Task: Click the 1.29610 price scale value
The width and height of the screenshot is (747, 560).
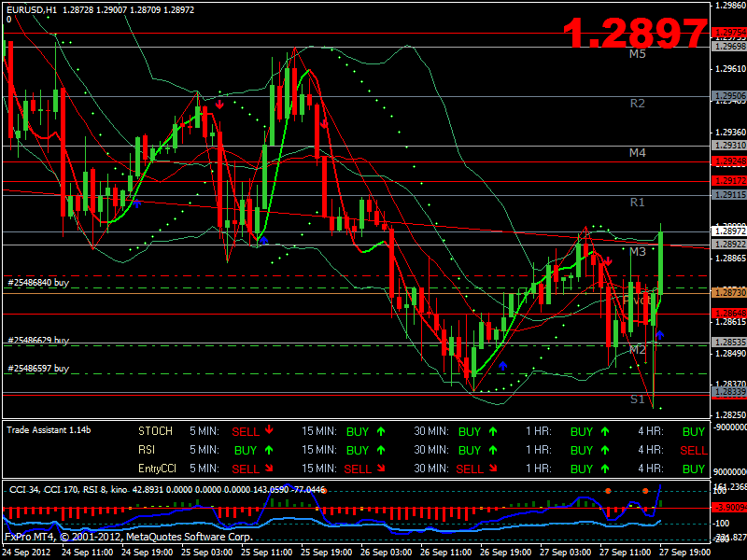Action: (730, 69)
